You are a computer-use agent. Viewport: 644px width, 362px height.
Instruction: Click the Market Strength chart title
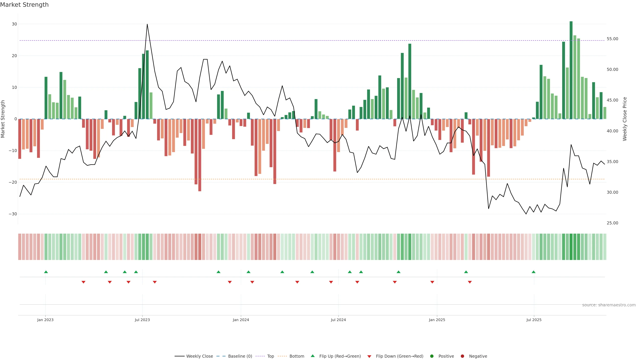24,5
